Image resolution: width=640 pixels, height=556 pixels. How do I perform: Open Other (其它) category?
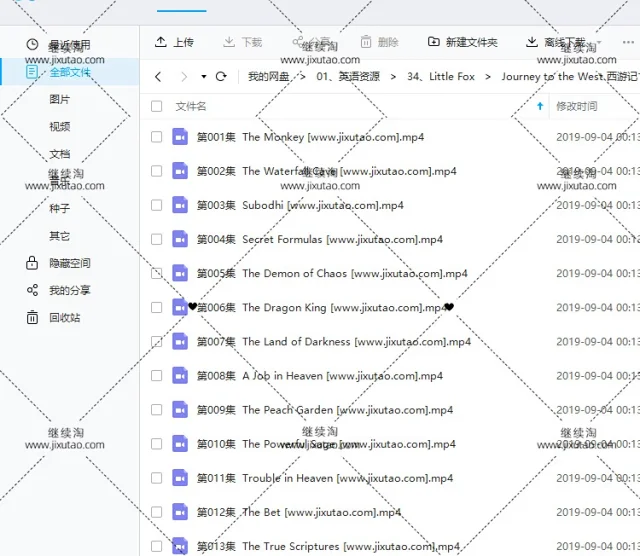pyautogui.click(x=60, y=236)
